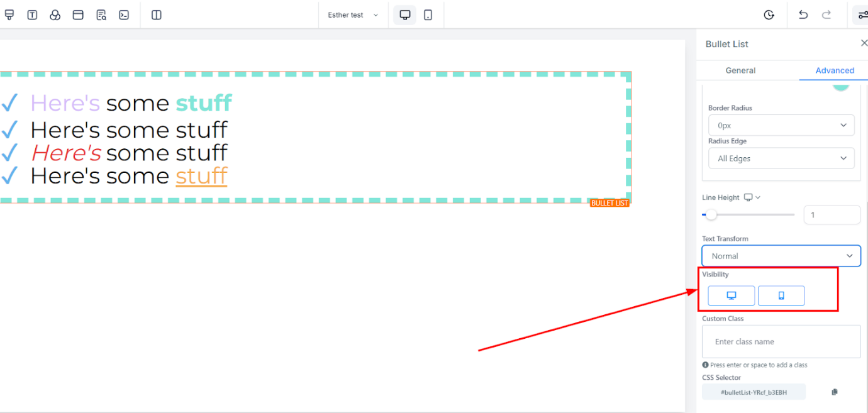The width and height of the screenshot is (868, 413).
Task: Click the text element icon in top toolbar
Action: click(32, 15)
